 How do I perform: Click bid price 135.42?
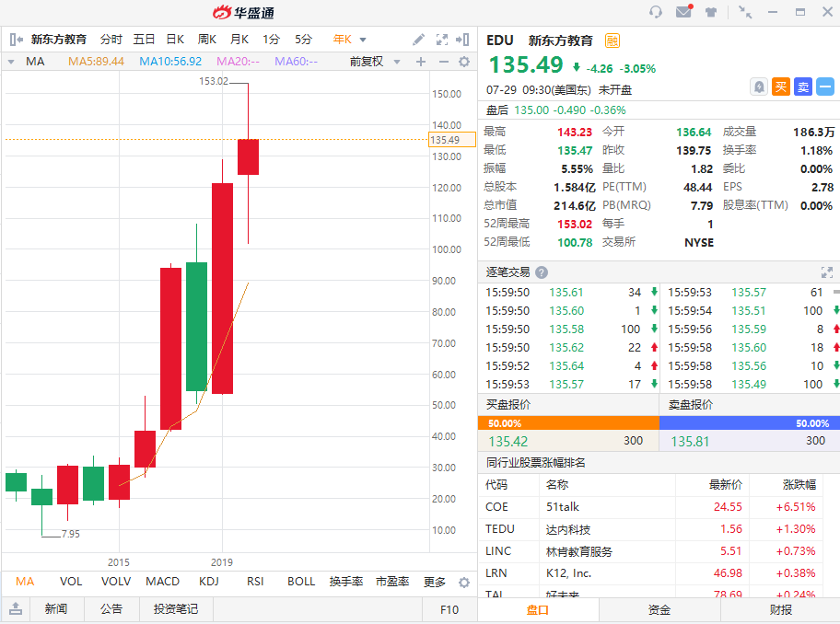[x=507, y=442]
